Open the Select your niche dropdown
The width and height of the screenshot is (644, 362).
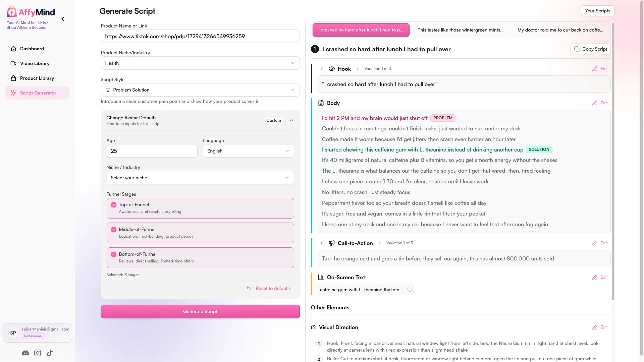pyautogui.click(x=200, y=178)
